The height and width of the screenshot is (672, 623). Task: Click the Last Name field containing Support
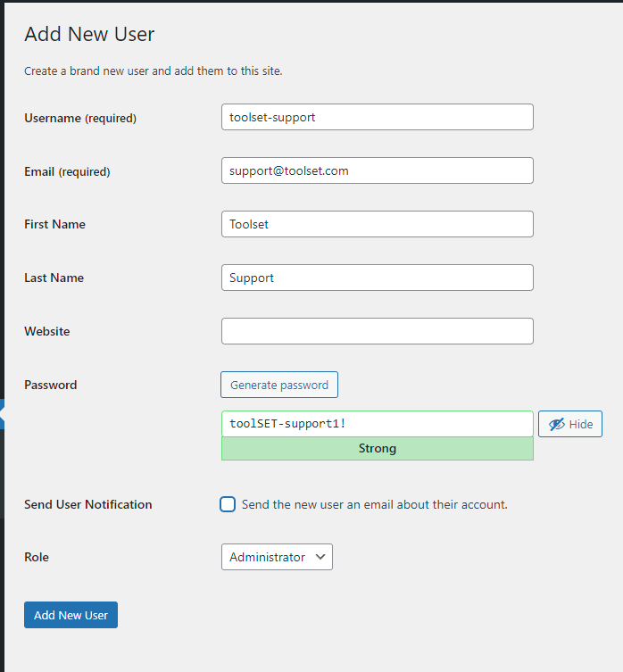[378, 278]
